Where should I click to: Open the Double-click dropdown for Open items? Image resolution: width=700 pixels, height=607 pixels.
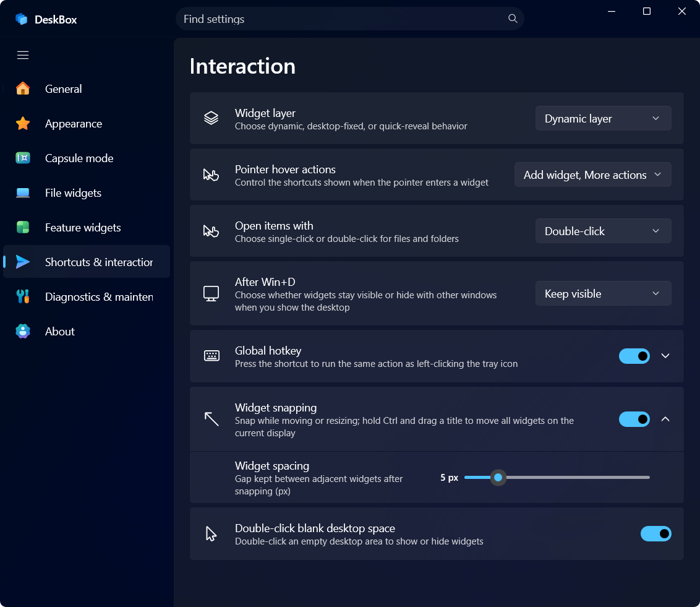pyautogui.click(x=603, y=231)
